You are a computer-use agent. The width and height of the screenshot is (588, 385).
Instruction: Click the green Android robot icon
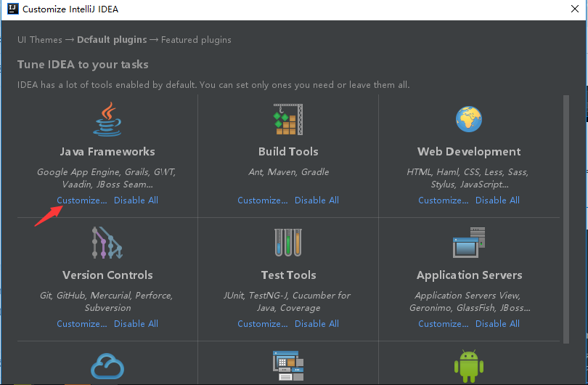pyautogui.click(x=469, y=365)
